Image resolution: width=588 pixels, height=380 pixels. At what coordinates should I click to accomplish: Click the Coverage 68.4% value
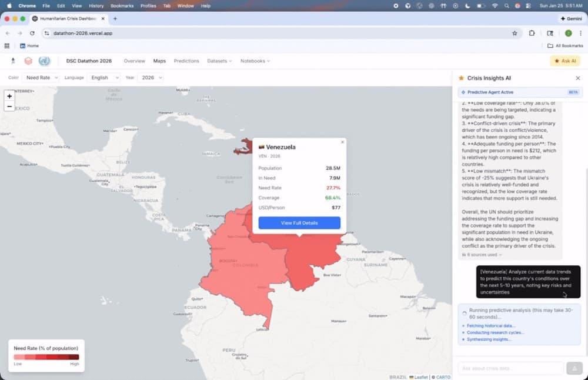(x=333, y=198)
